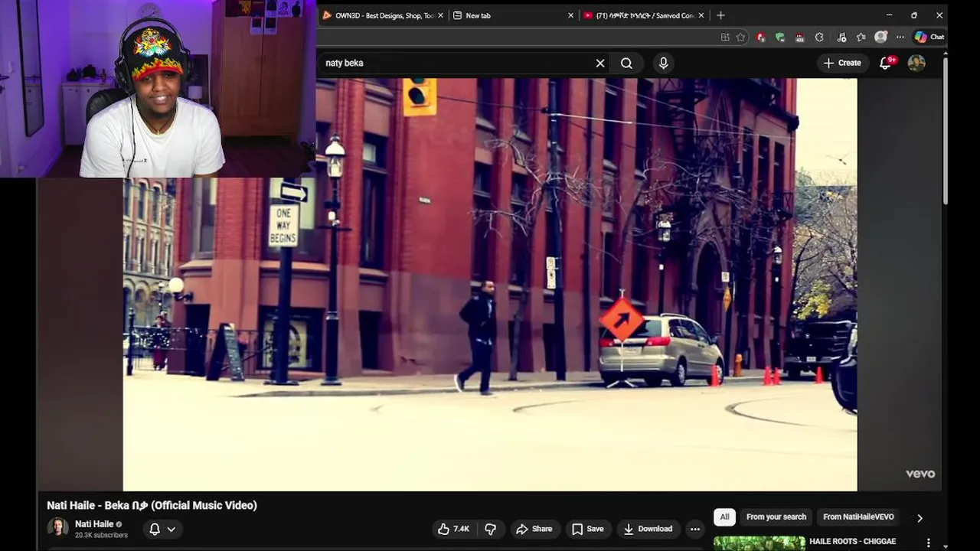
Task: Close the 'New tab' browser tab
Action: tap(570, 15)
